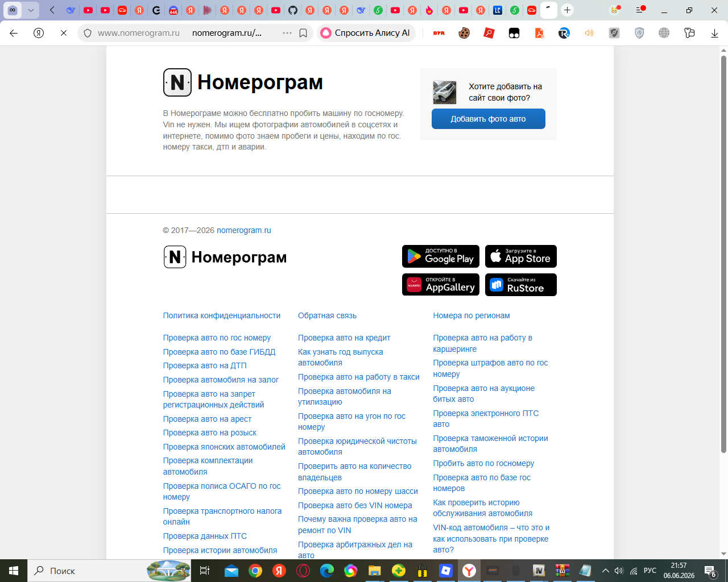Click the car photo thumbnail
The image size is (728, 582).
(x=445, y=92)
